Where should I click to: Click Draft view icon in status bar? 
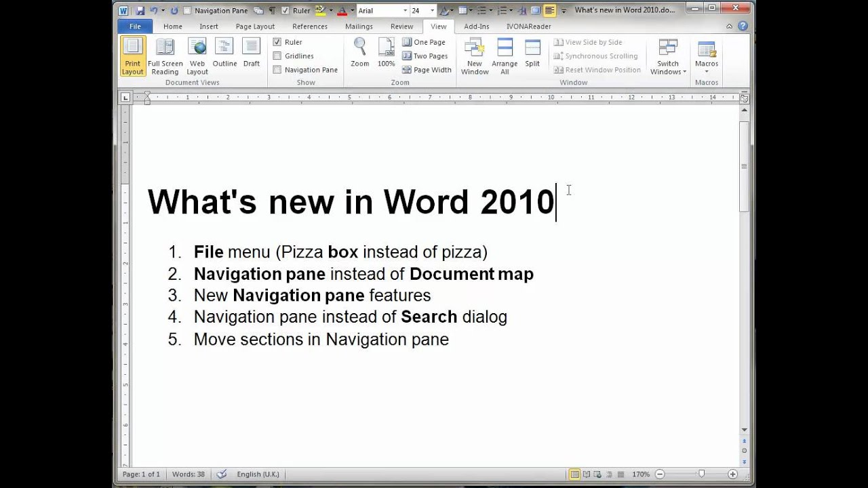click(x=620, y=474)
